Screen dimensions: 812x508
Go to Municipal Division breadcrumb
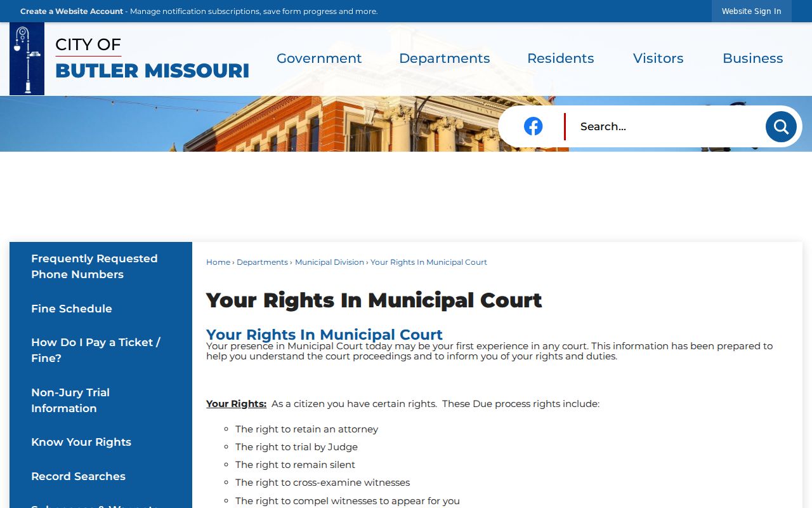(329, 262)
